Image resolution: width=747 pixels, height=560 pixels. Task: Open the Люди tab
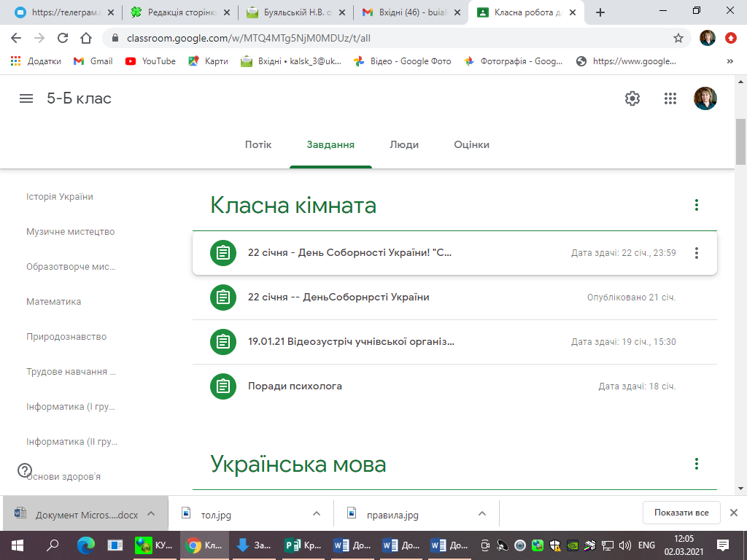click(404, 144)
